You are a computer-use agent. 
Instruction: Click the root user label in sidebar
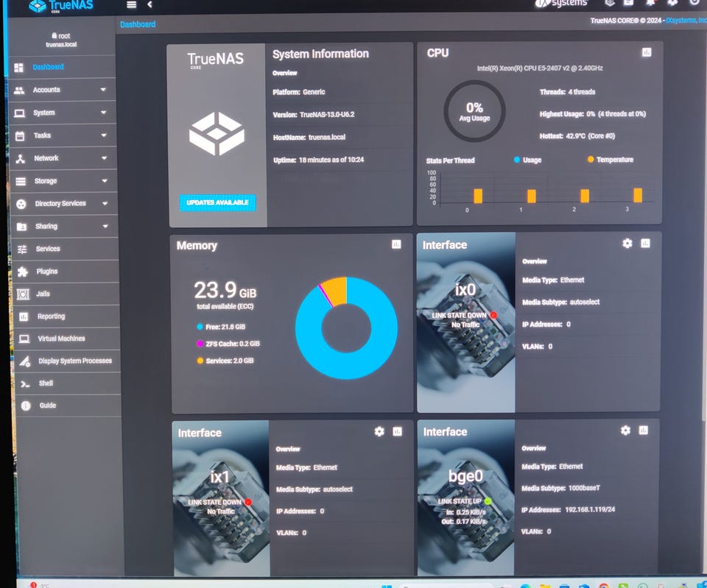pos(61,35)
